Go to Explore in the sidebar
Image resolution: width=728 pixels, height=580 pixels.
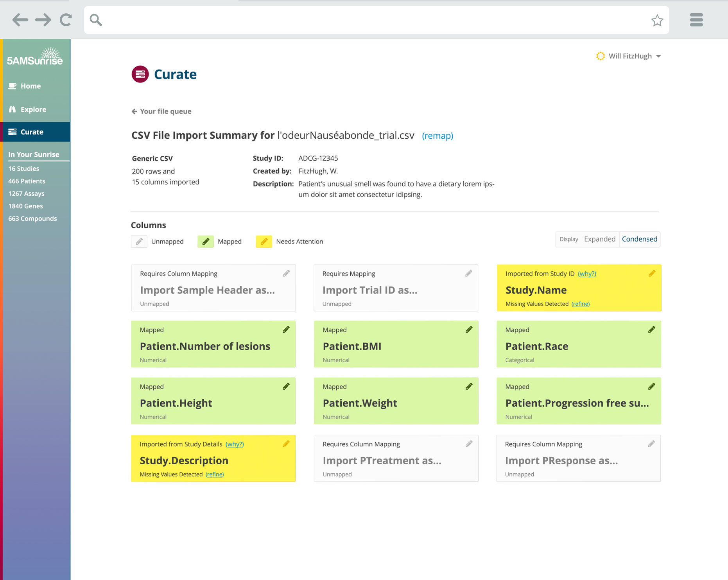coord(33,109)
